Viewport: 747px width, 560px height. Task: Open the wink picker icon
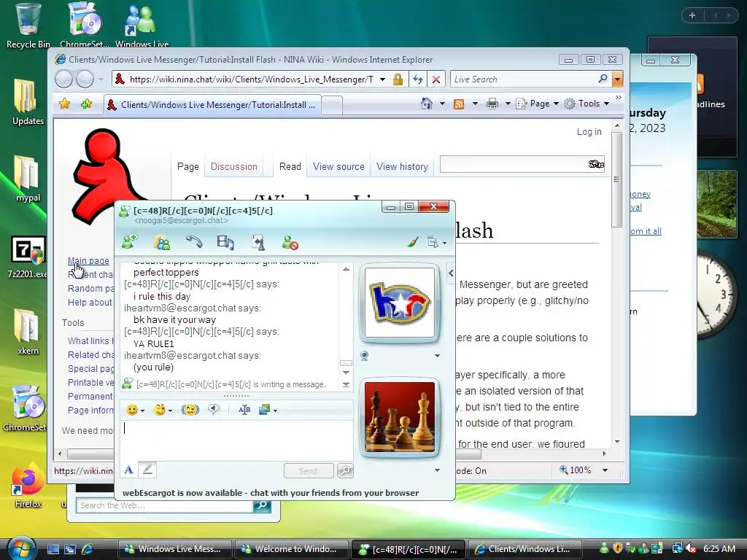point(160,410)
